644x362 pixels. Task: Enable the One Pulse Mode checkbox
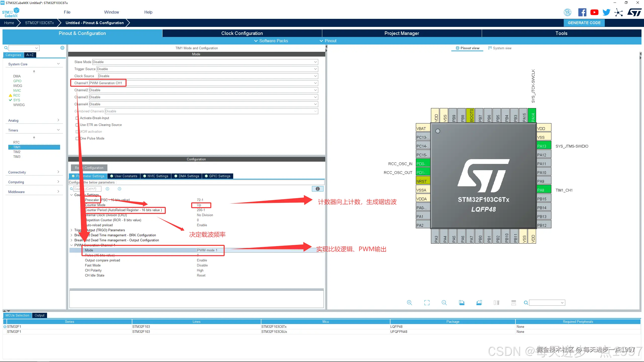pyautogui.click(x=77, y=139)
